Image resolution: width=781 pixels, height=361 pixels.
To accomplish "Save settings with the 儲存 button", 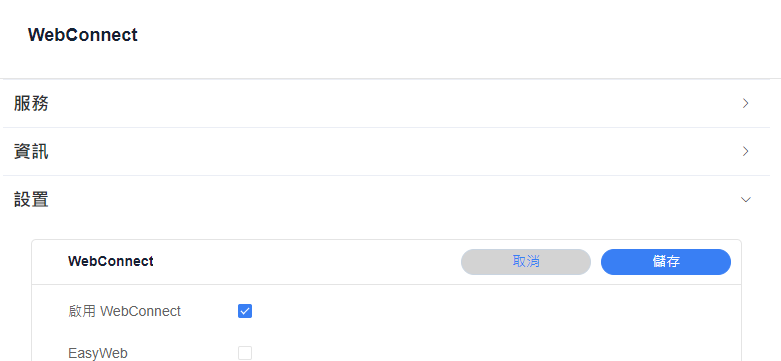I will pos(666,262).
